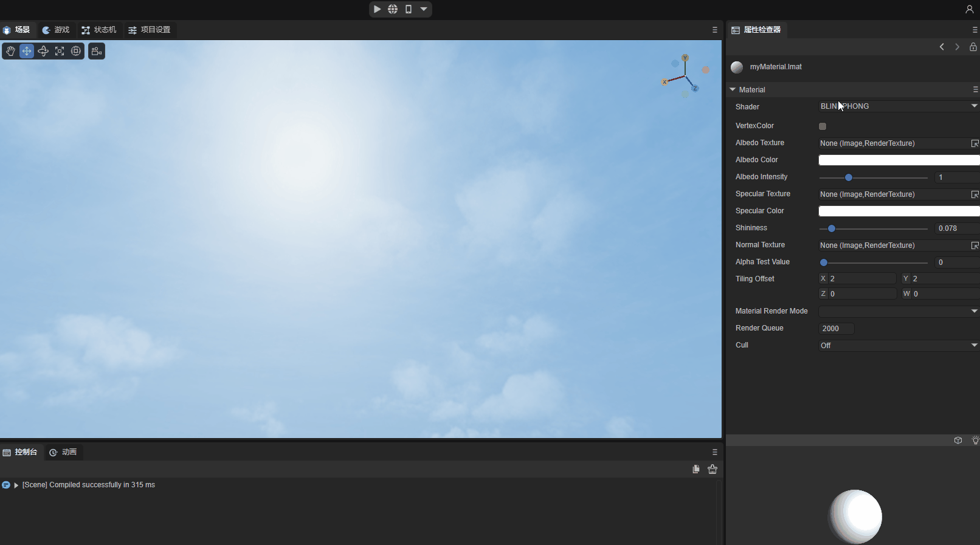This screenshot has height=545, width=980.
Task: Open the Shader dropdown
Action: [897, 106]
